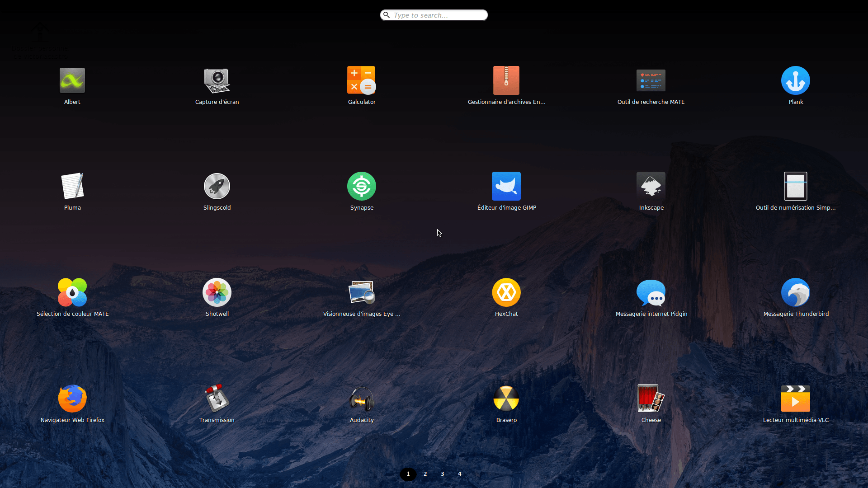Launch the Synapse green icon
This screenshot has height=488, width=868.
(x=362, y=186)
